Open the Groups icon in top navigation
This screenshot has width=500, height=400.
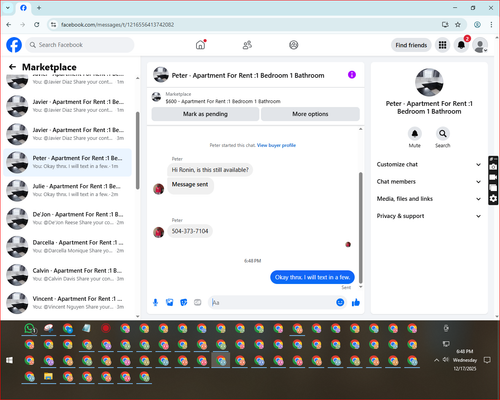tap(294, 45)
